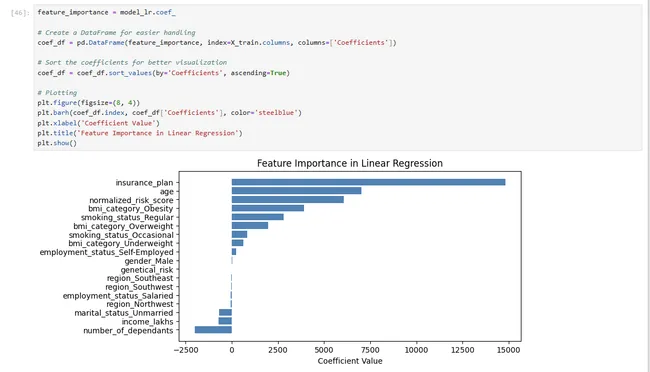Click the x-axis tick label '5000'
This screenshot has height=372, width=650.
324,350
